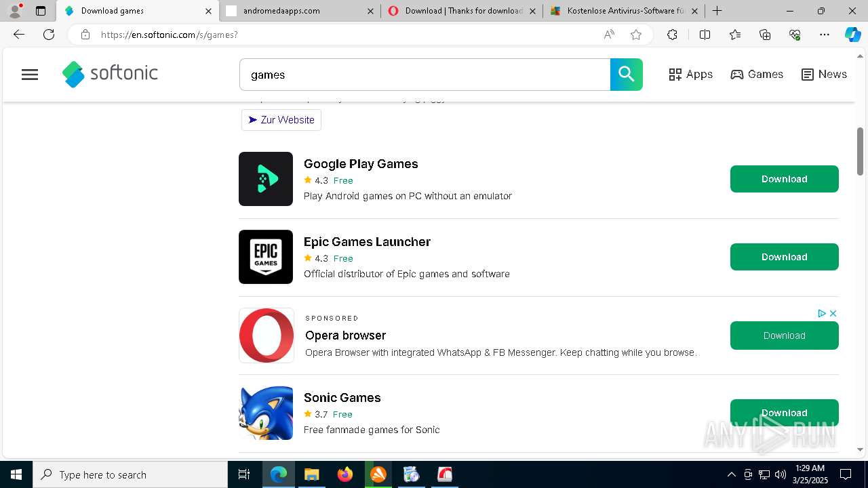Switch to andromedaapps.com tab
The image size is (868, 488).
[x=299, y=11]
